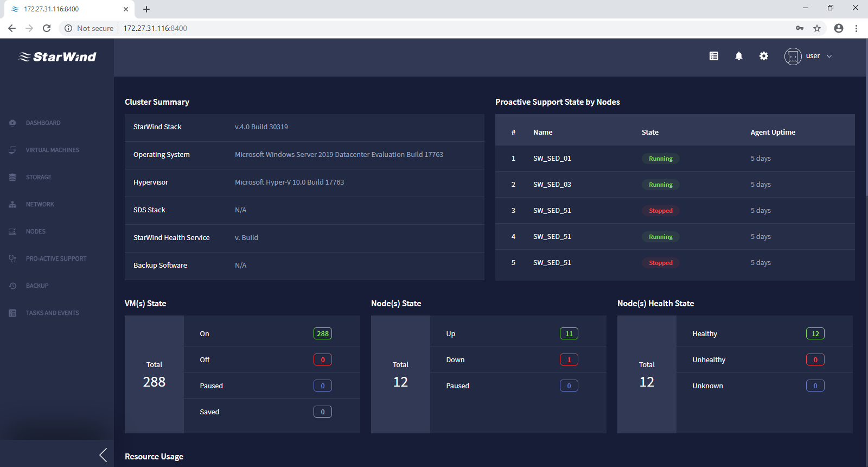
Task: Open the Chrome profile icon
Action: 839,28
